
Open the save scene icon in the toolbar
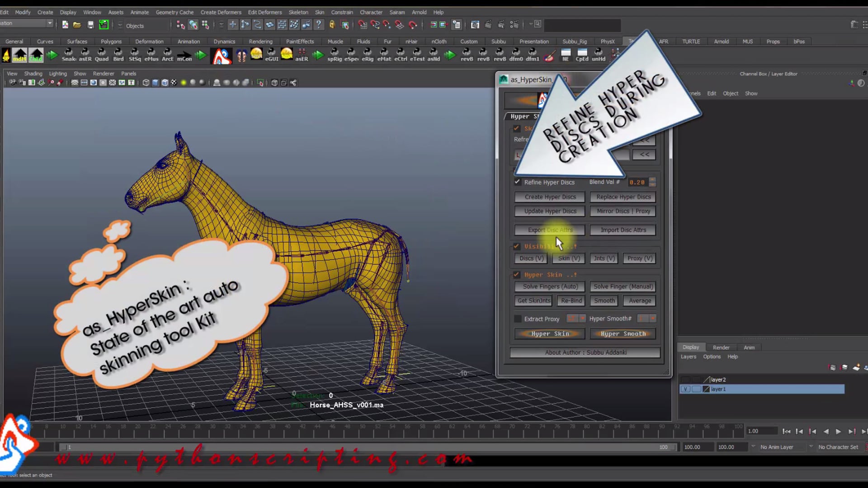[90, 25]
